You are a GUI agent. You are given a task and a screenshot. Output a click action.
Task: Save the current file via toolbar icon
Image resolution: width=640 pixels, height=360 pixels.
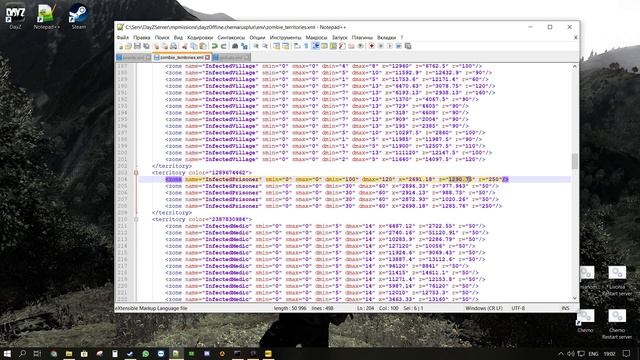click(137, 46)
